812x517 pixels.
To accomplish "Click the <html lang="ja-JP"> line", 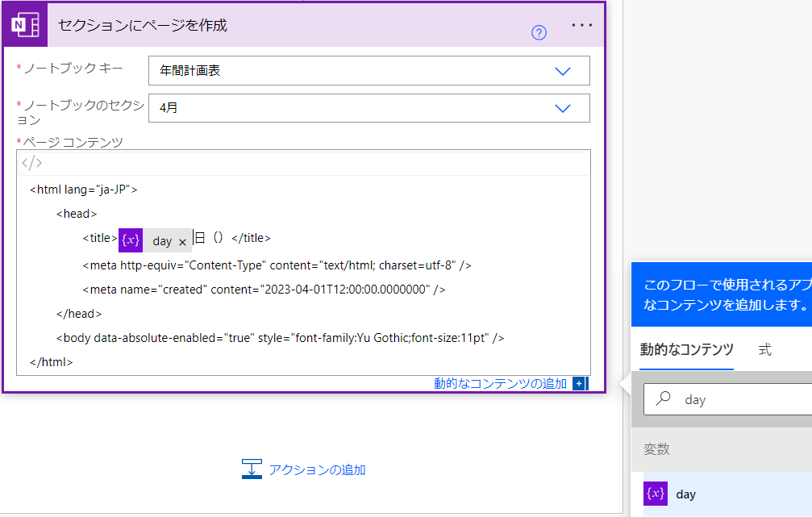I will pyautogui.click(x=83, y=190).
